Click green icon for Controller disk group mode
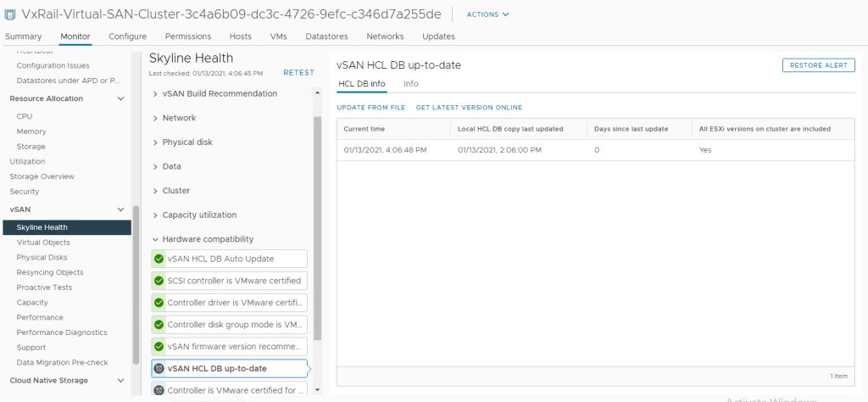The image size is (868, 402). pyautogui.click(x=159, y=325)
